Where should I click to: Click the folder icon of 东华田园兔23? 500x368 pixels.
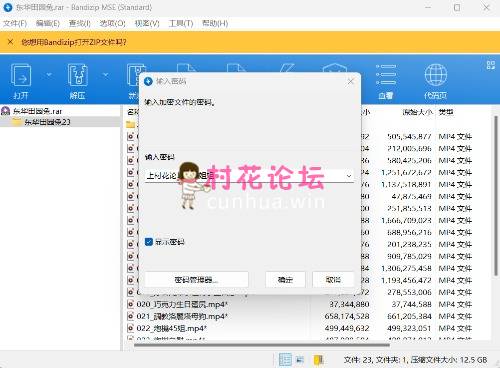click(x=17, y=122)
